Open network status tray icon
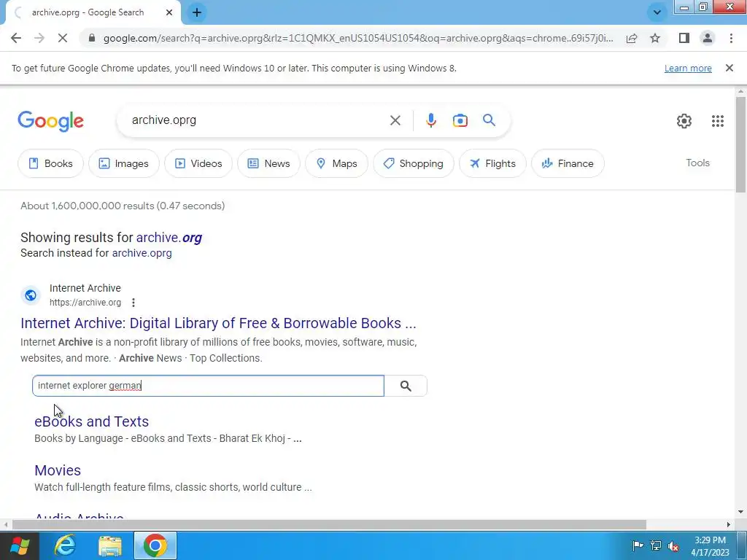The image size is (747, 560). pyautogui.click(x=656, y=545)
